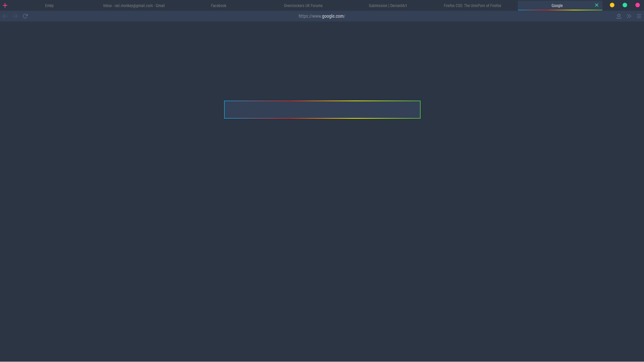644x362 pixels.
Task: Switch to the DeviantArt Submission tab
Action: [387, 5]
